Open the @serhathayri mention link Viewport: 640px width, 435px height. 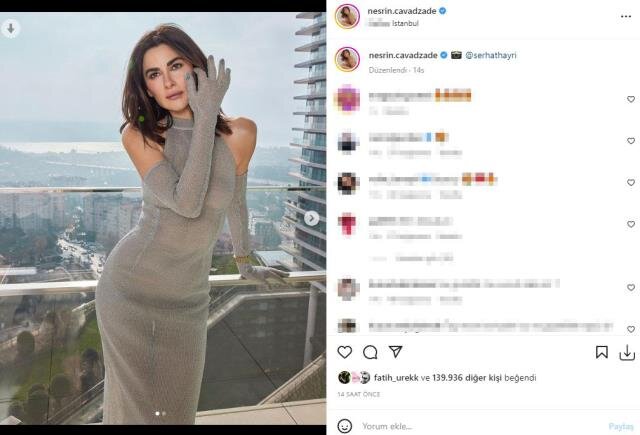point(491,55)
